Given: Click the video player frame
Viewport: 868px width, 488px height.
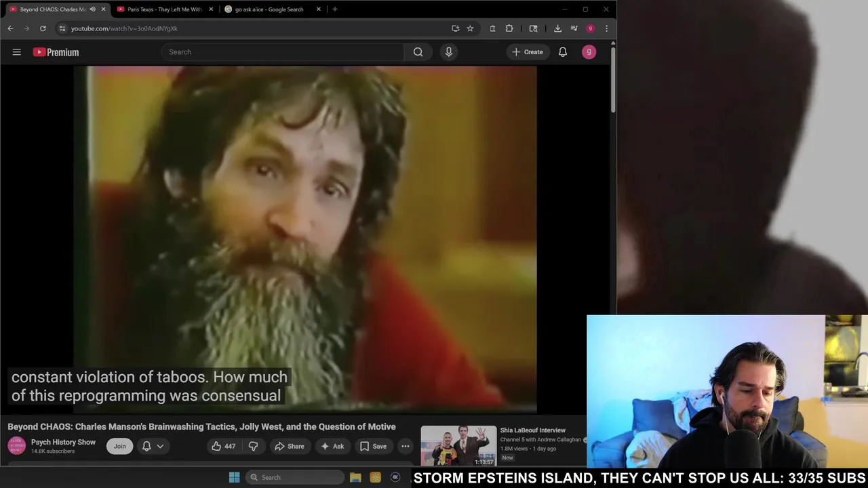Looking at the screenshot, I should point(305,239).
